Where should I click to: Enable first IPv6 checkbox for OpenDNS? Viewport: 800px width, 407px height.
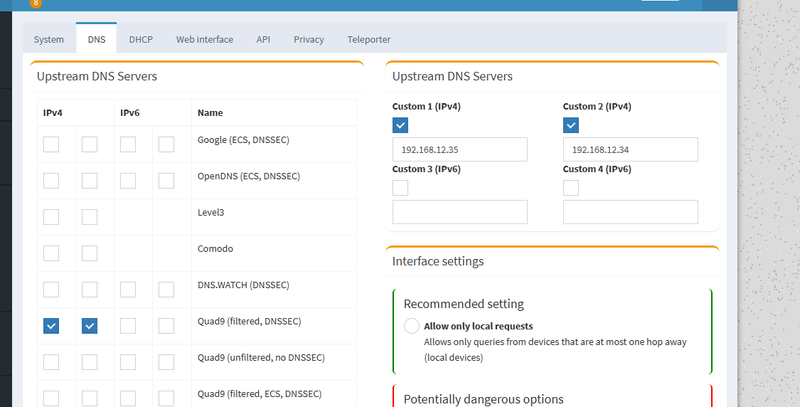[128, 181]
